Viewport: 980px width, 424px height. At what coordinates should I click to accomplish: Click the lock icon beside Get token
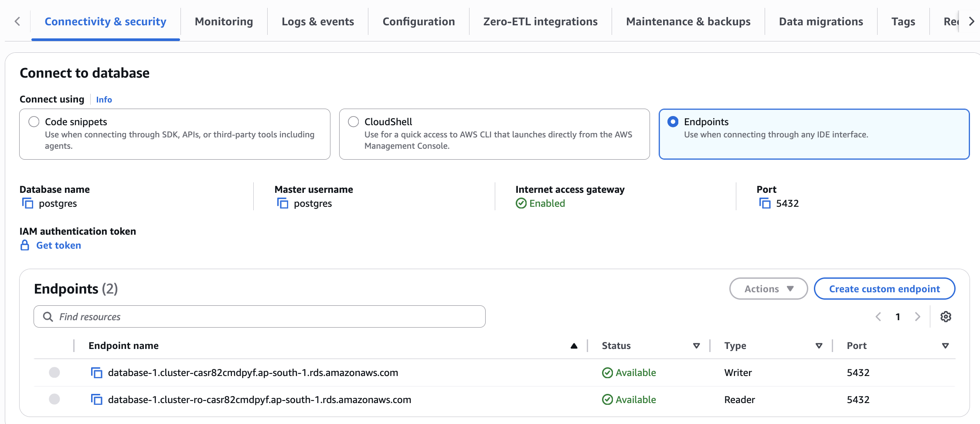[x=24, y=245]
